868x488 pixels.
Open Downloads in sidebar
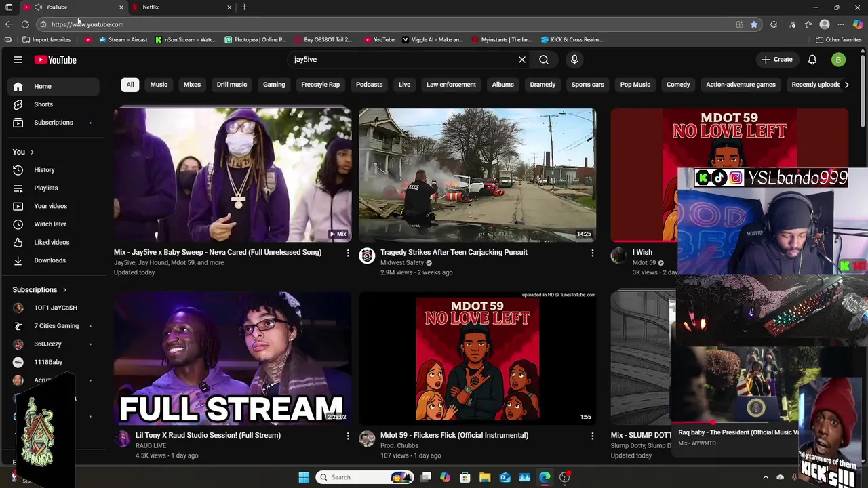coord(54,260)
